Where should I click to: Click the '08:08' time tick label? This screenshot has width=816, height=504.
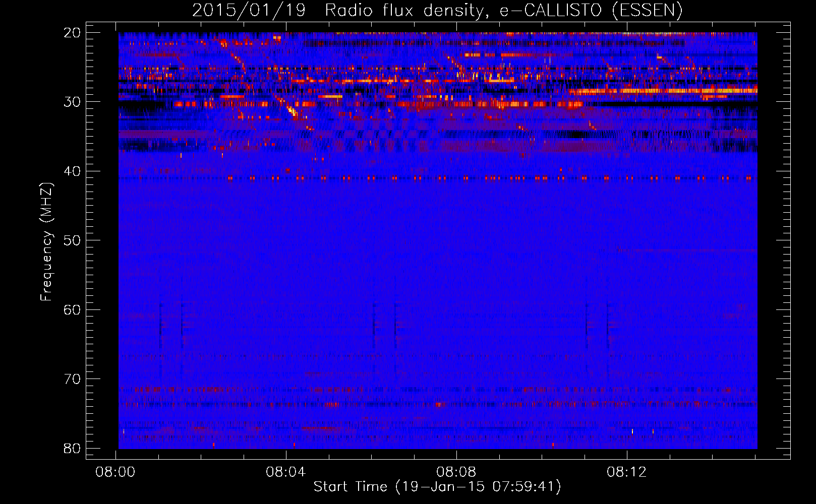[x=456, y=472]
